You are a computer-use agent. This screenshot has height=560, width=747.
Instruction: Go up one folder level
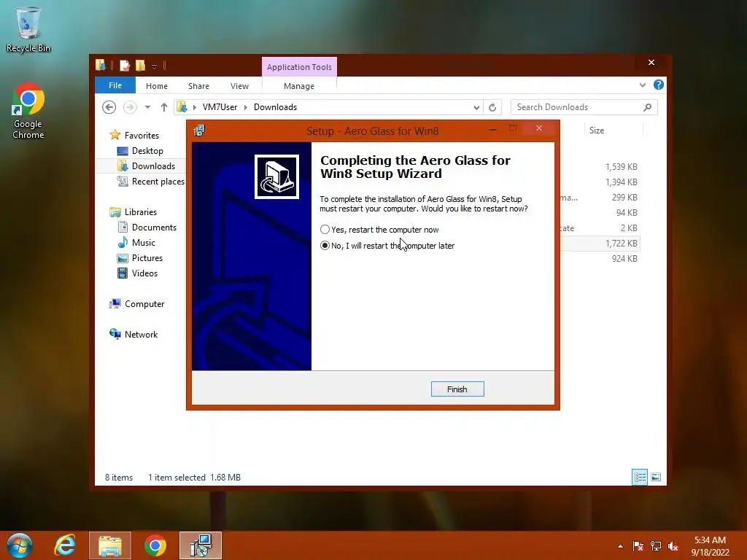click(164, 107)
